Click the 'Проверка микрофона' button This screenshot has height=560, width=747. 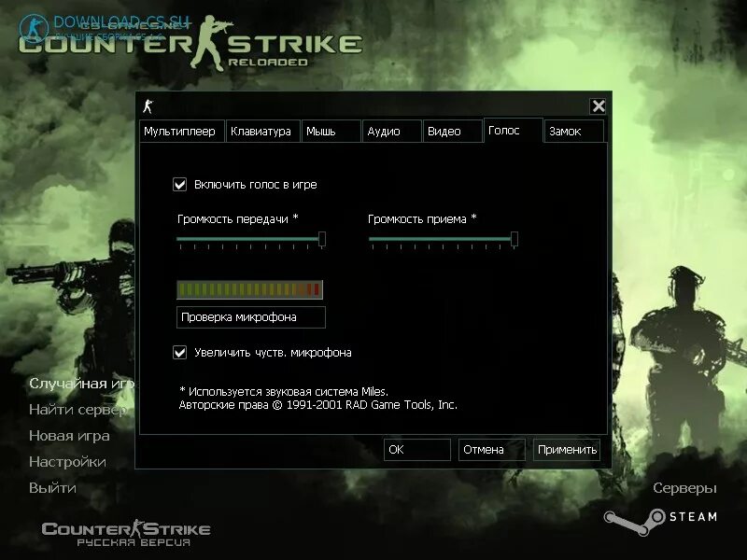click(251, 317)
